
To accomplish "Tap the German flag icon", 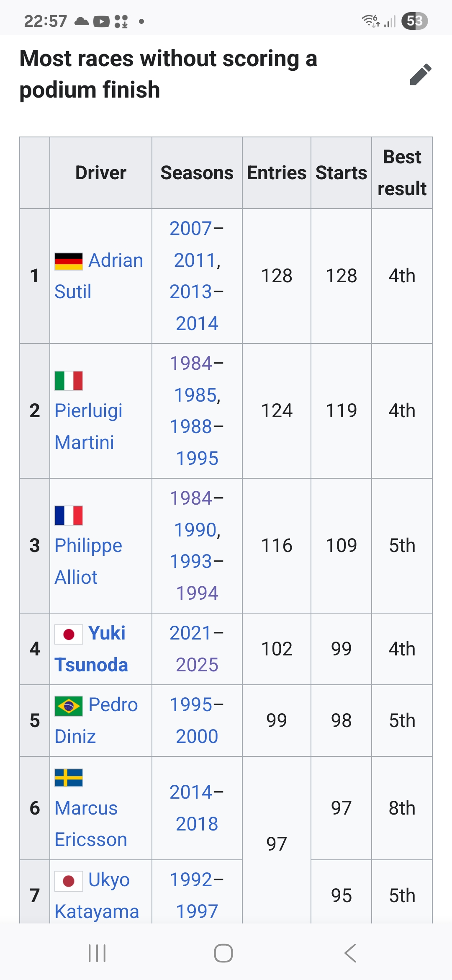I will 69,261.
